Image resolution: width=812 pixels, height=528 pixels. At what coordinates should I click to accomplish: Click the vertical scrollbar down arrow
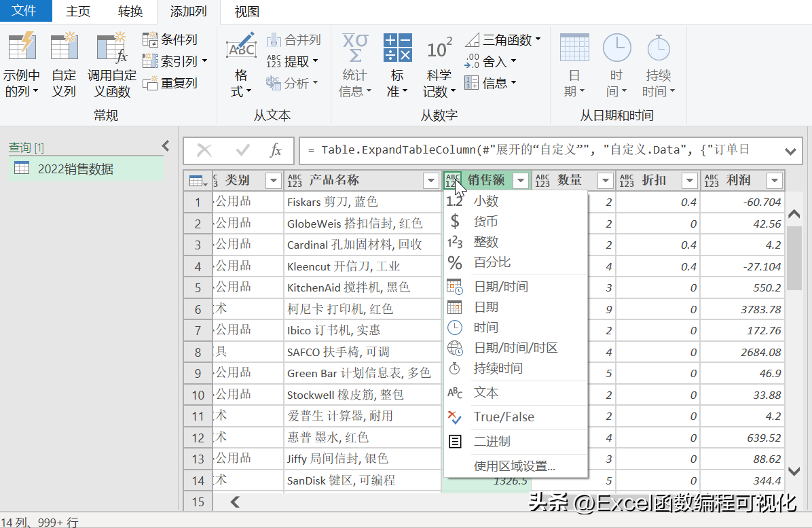(794, 471)
